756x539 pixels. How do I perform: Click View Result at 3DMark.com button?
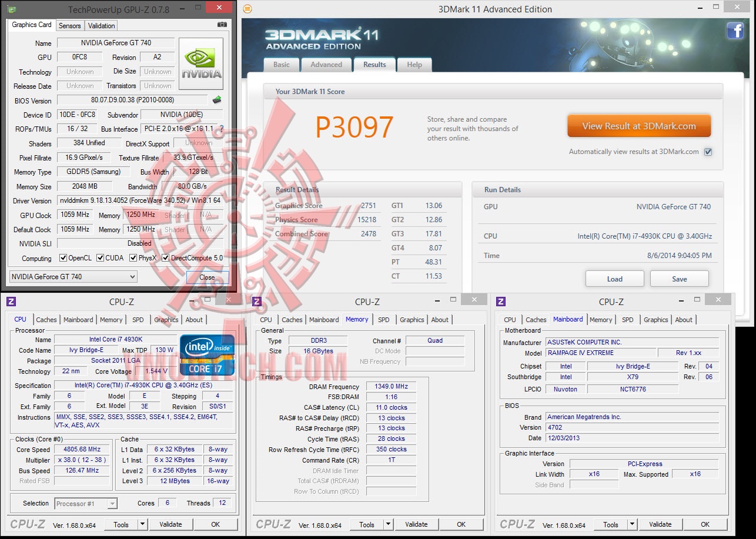pos(639,126)
